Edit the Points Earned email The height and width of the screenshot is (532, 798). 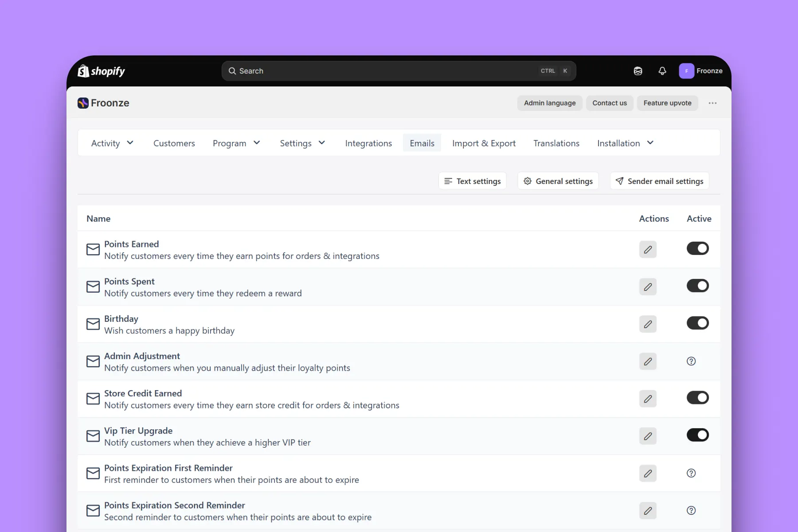pyautogui.click(x=648, y=249)
